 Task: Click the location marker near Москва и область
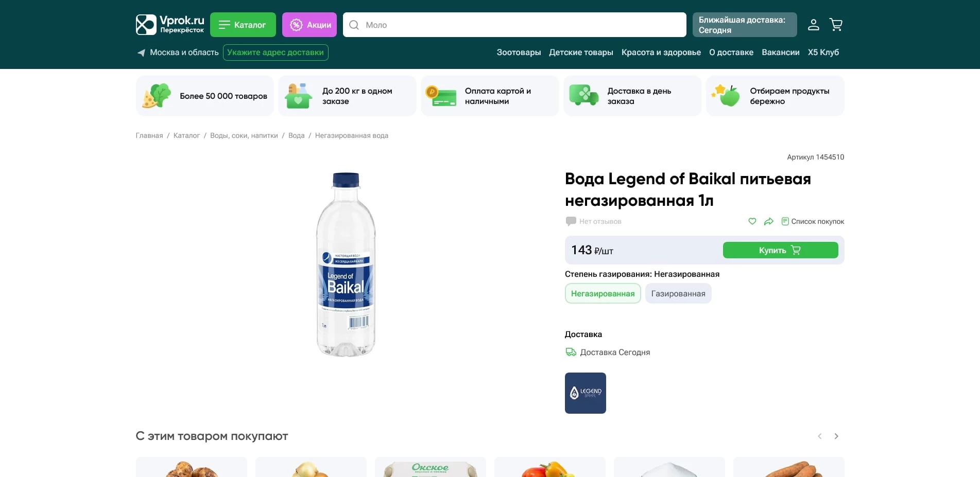pos(141,52)
